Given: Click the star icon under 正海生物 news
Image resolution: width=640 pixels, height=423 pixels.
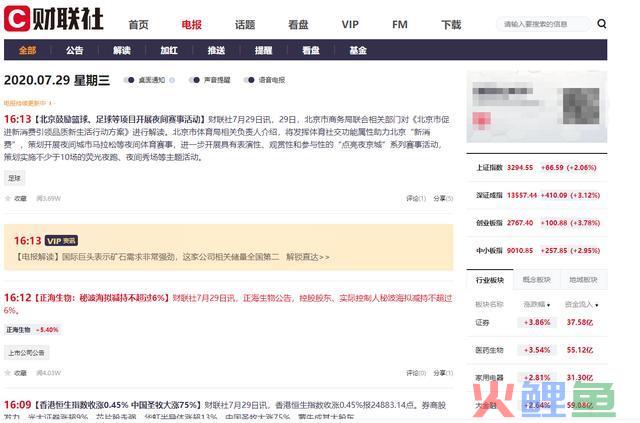Looking at the screenshot, I should coord(7,373).
